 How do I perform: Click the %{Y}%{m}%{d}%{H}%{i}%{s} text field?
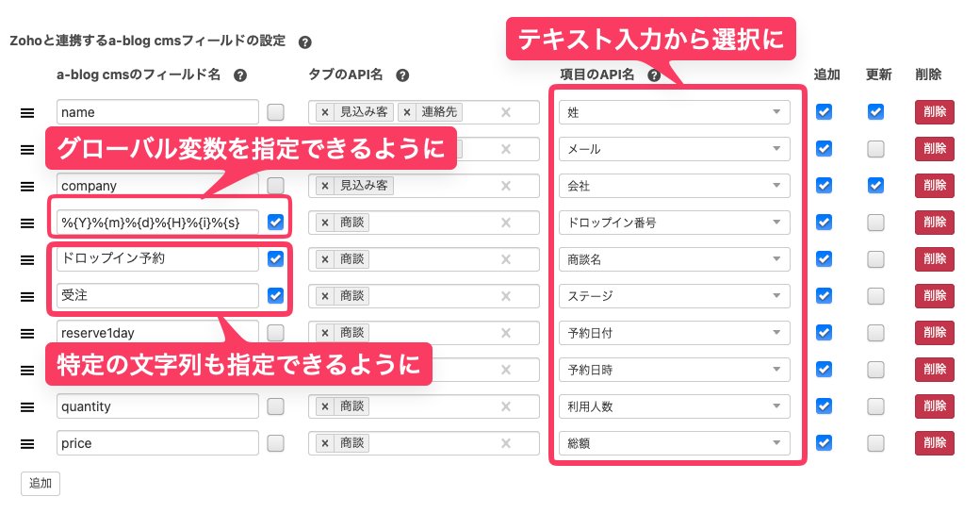pos(157,223)
